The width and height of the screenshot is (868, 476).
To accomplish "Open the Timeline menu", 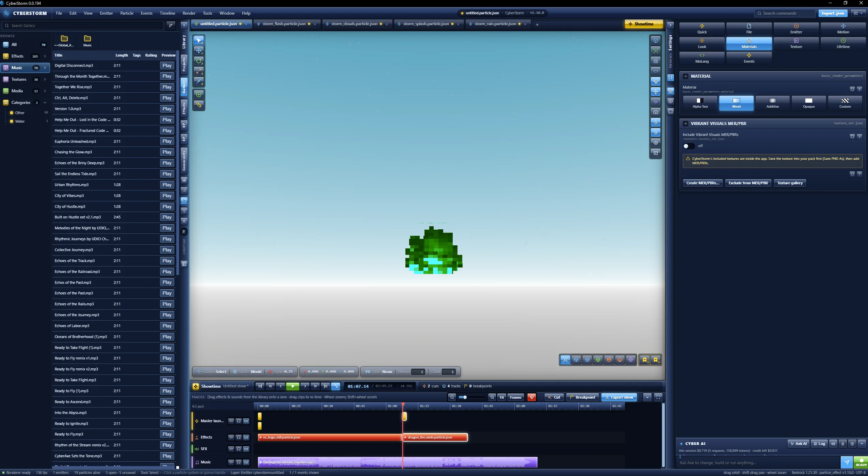I will point(167,13).
